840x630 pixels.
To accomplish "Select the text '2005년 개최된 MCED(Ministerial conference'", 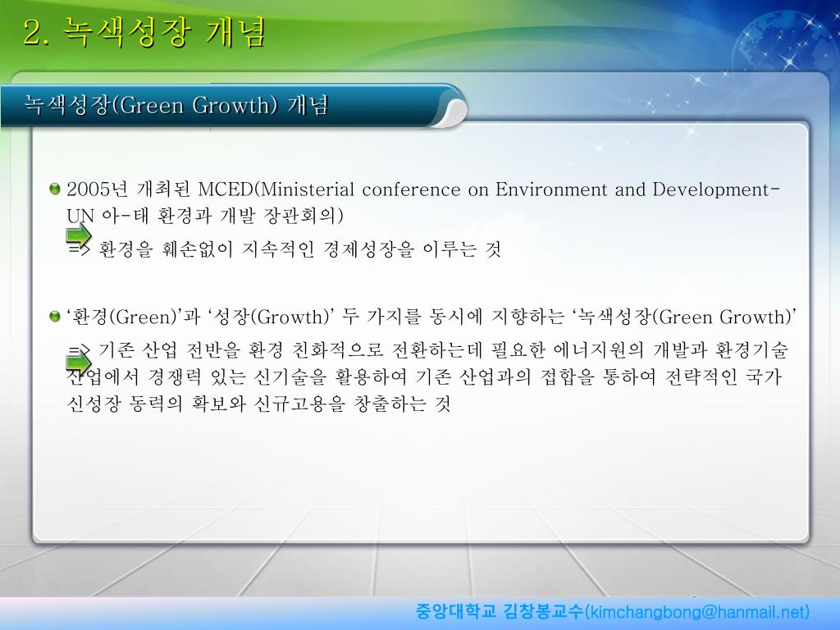I will tap(263, 189).
